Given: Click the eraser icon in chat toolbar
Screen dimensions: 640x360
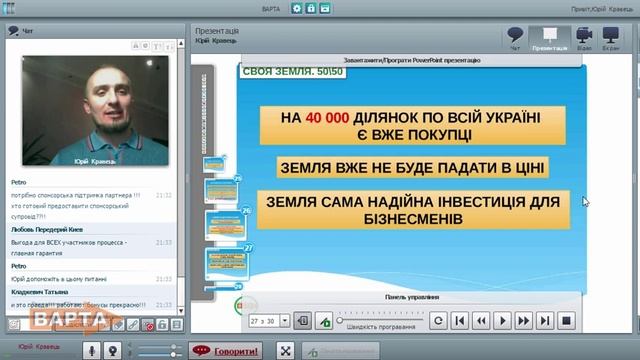Looking at the screenshot, I should [118, 325].
